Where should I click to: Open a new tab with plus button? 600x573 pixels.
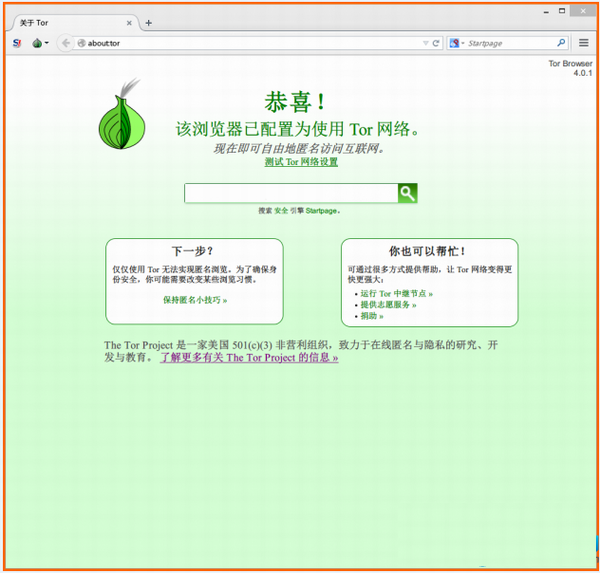[148, 23]
